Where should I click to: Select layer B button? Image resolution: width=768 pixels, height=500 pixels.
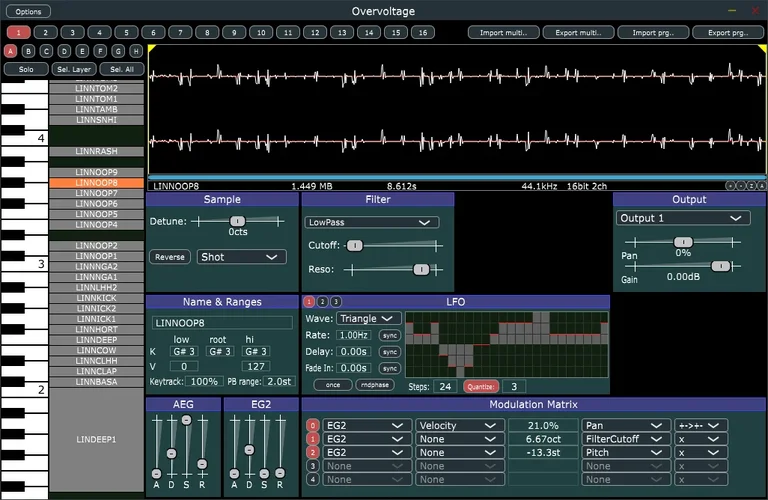tap(29, 51)
